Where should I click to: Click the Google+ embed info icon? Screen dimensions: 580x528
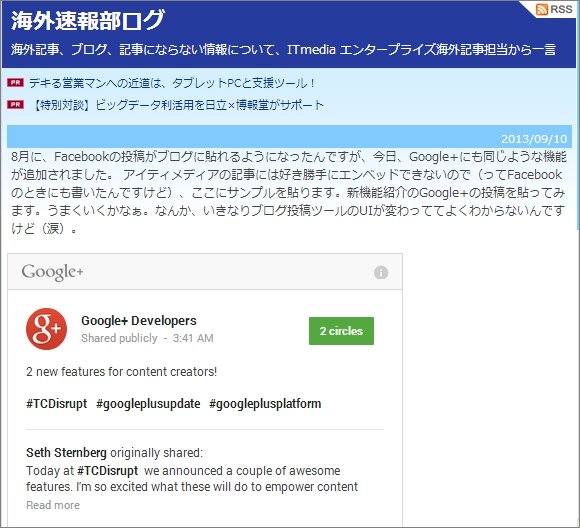(381, 273)
